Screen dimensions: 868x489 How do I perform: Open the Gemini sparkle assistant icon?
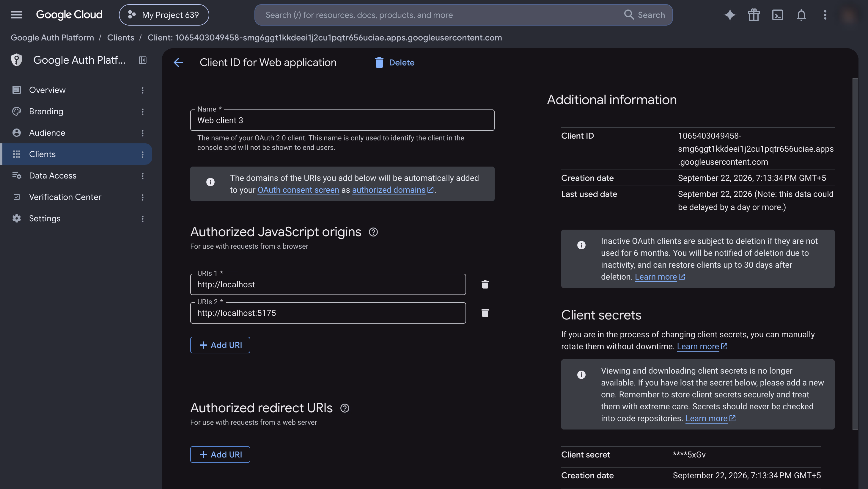coord(729,15)
